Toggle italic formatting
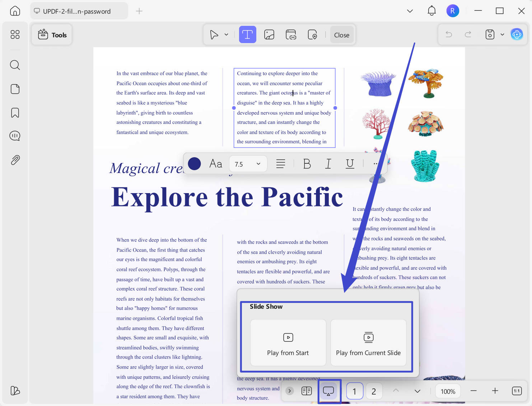 click(328, 164)
